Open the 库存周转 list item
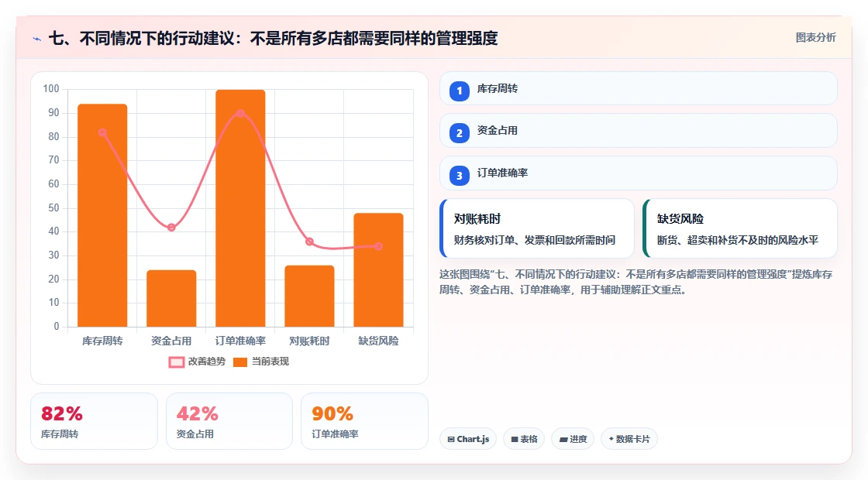Screen dimensions: 868x480 639,88
